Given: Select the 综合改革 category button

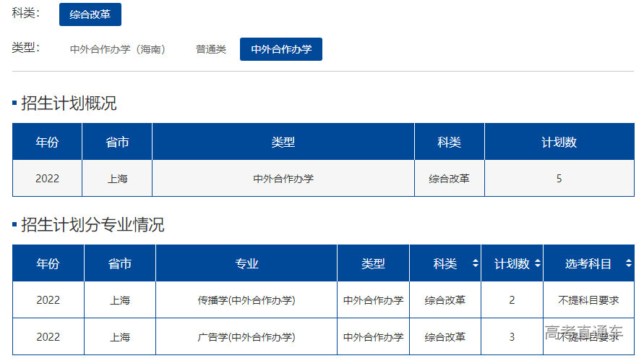Looking at the screenshot, I should click(90, 14).
